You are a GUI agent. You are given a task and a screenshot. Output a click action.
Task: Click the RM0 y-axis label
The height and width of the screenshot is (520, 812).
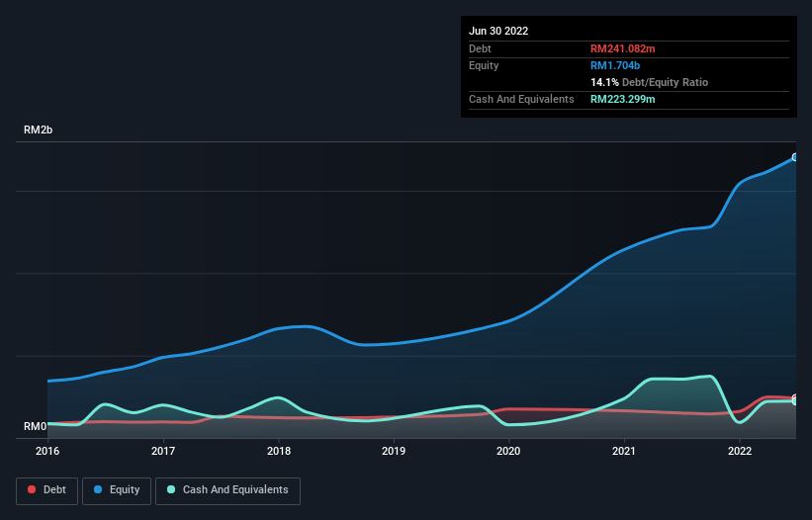[36, 426]
